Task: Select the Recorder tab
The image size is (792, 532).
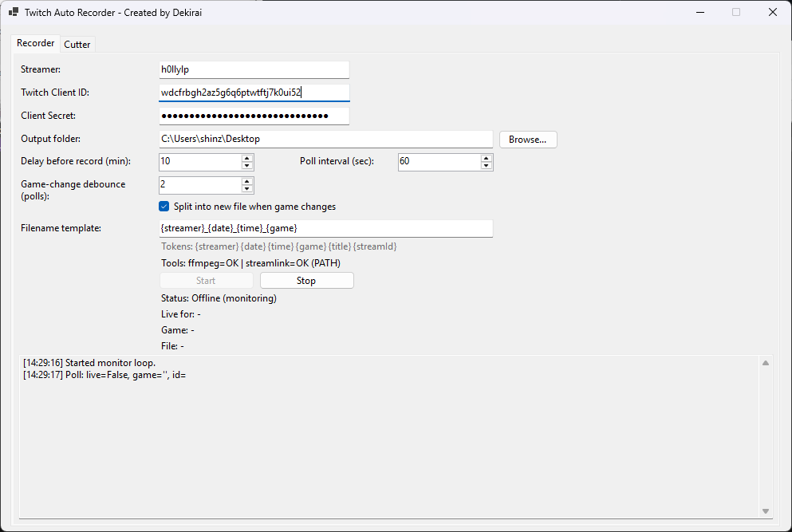Action: point(35,43)
